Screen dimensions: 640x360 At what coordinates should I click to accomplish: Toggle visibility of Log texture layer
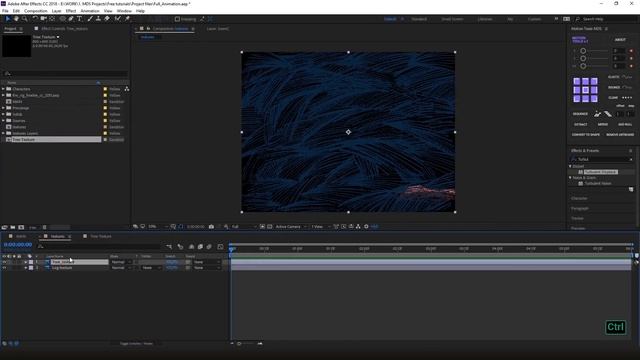pyautogui.click(x=4, y=268)
